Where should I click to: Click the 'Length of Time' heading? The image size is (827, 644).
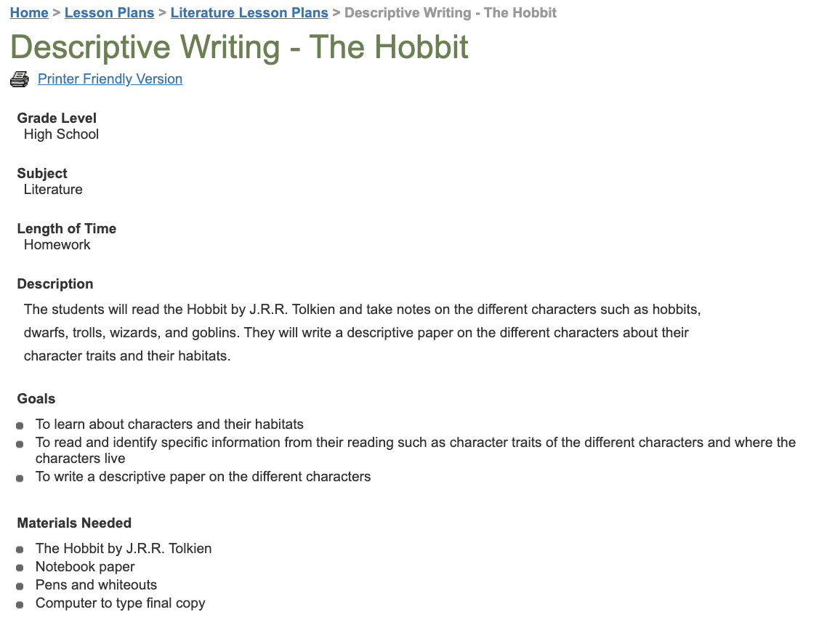pyautogui.click(x=66, y=228)
